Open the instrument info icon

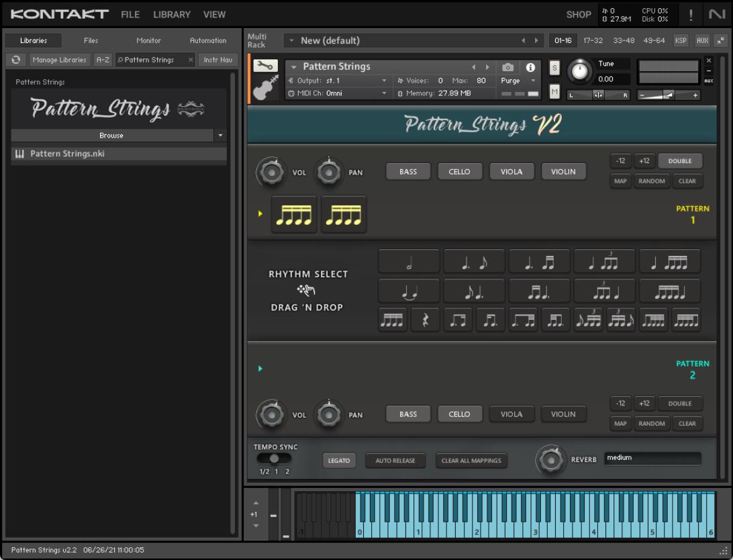point(529,67)
